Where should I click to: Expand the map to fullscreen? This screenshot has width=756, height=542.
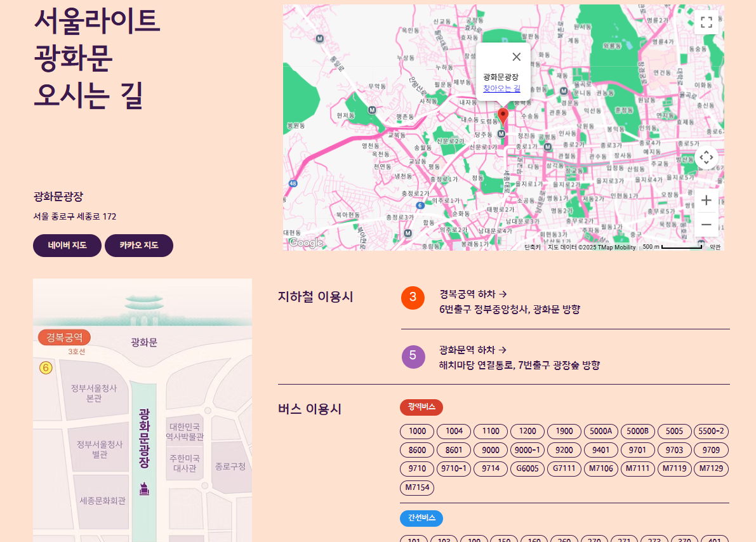click(x=705, y=22)
